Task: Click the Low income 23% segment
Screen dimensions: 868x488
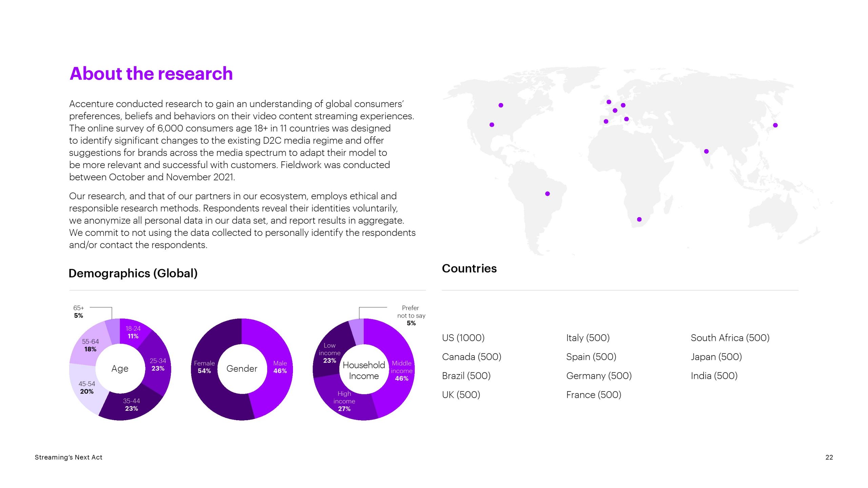Action: tap(329, 353)
